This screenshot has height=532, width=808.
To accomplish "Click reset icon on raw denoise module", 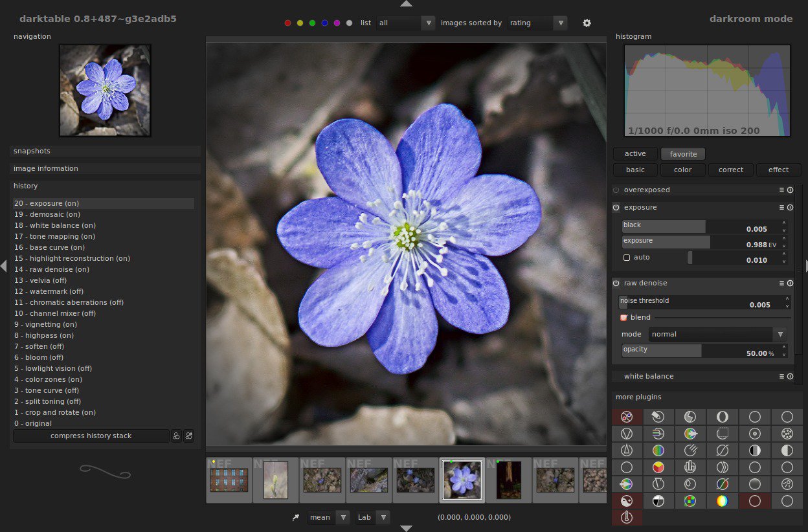I will click(790, 283).
